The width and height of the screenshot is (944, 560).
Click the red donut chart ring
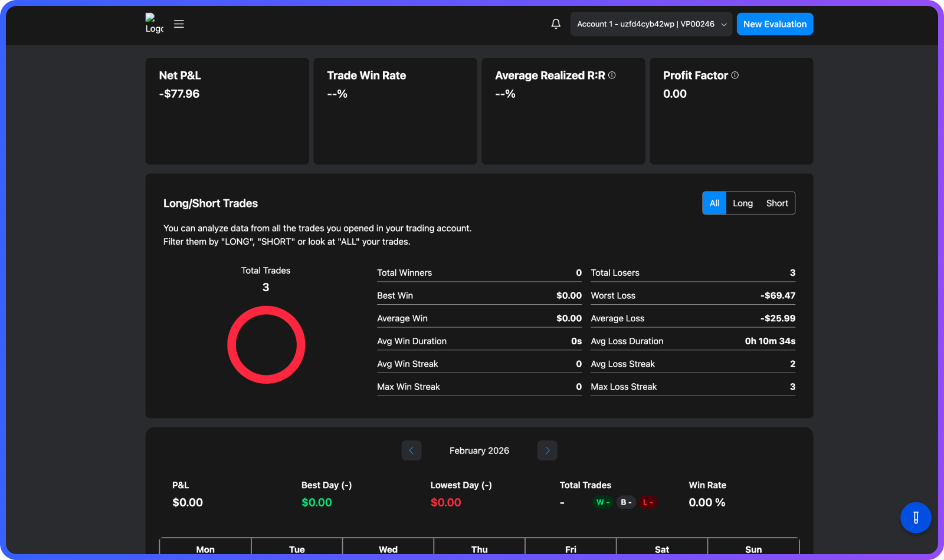[266, 310]
